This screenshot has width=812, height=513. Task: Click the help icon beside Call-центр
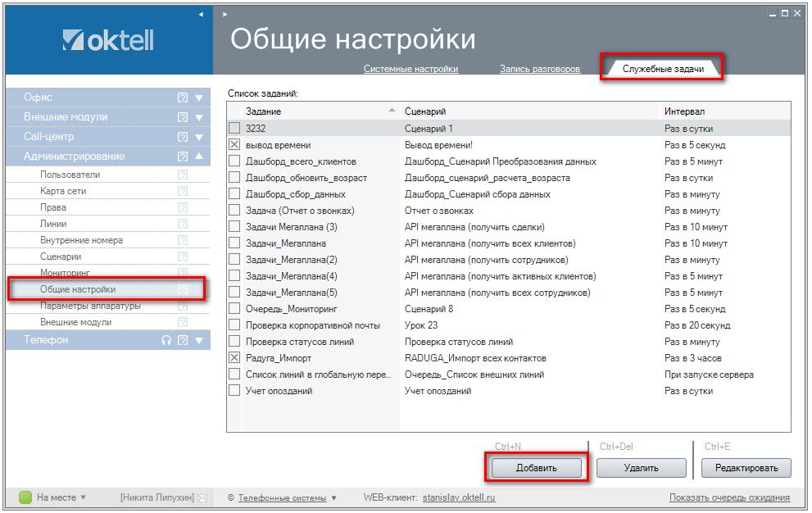point(183,137)
